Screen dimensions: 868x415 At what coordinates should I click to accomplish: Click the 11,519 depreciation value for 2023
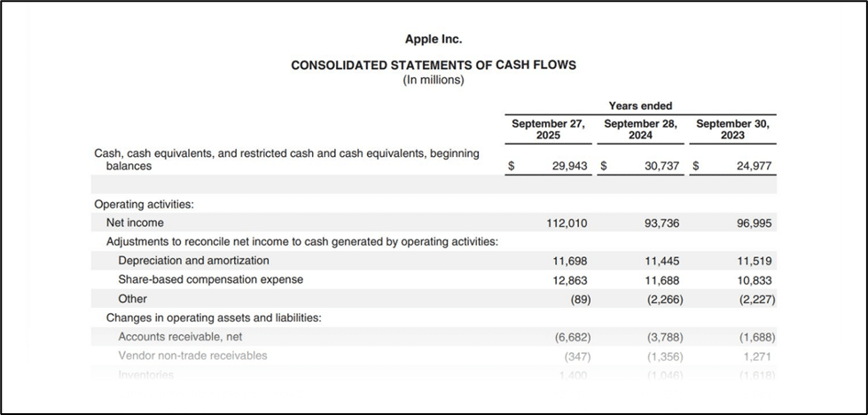click(755, 261)
